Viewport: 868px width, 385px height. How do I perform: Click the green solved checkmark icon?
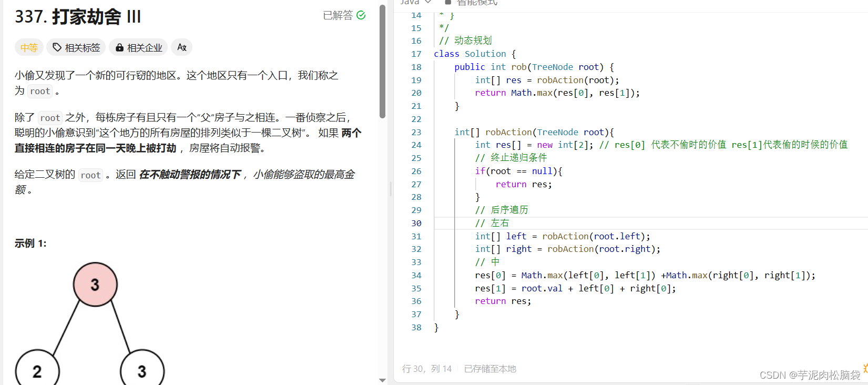(x=361, y=15)
